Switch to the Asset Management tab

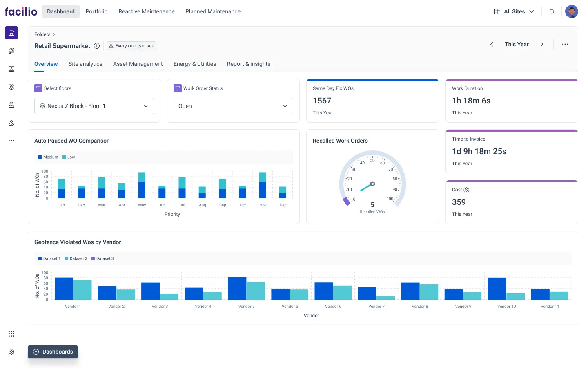(x=138, y=64)
